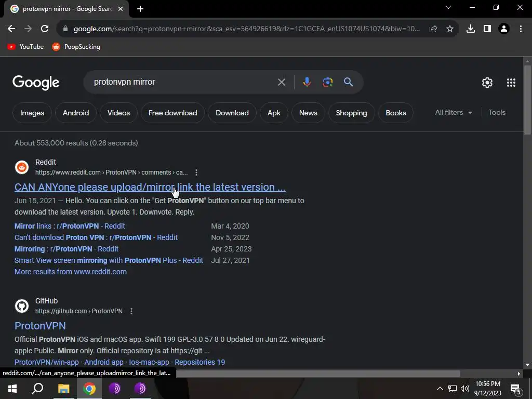Open the network tray icon
The height and width of the screenshot is (399, 532).
(x=453, y=389)
